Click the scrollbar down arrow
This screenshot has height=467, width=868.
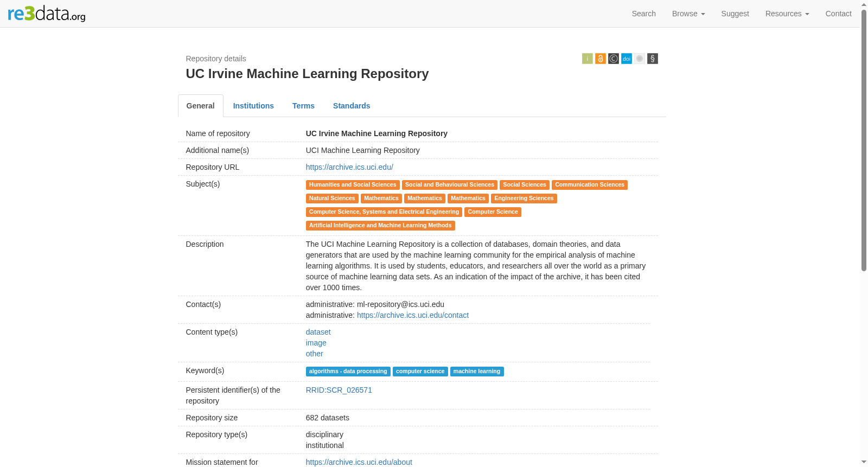click(864, 462)
